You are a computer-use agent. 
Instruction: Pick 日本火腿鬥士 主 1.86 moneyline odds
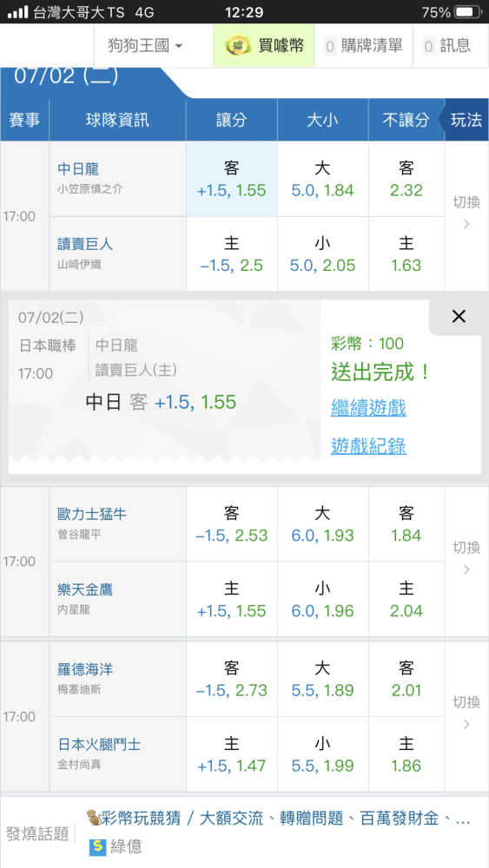[406, 754]
